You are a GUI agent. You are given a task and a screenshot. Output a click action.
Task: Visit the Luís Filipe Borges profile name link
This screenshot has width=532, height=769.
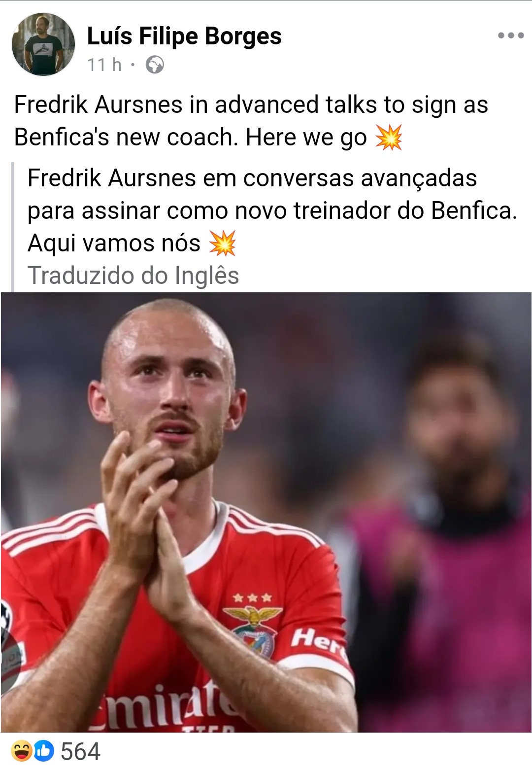point(184,36)
